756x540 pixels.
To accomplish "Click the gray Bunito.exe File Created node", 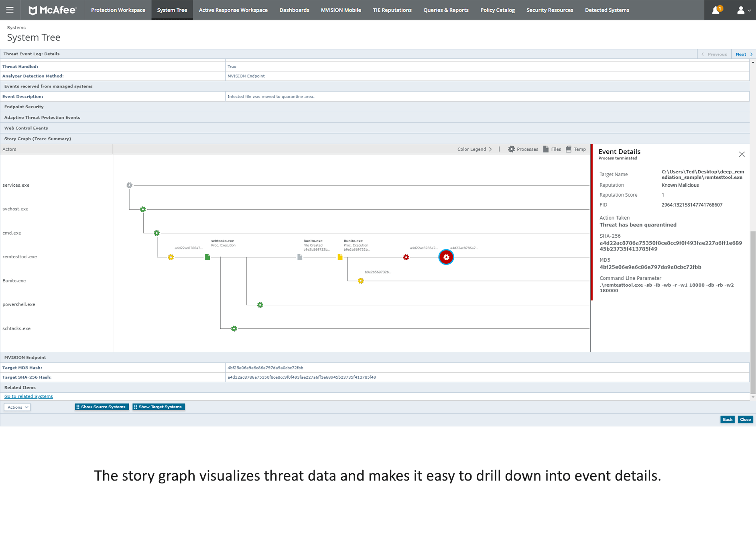I will coord(300,257).
